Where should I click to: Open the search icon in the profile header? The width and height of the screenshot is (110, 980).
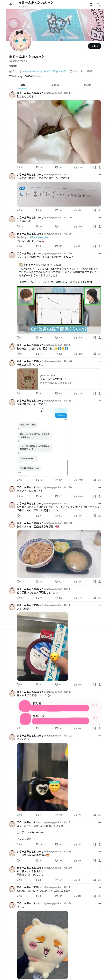tap(98, 5)
